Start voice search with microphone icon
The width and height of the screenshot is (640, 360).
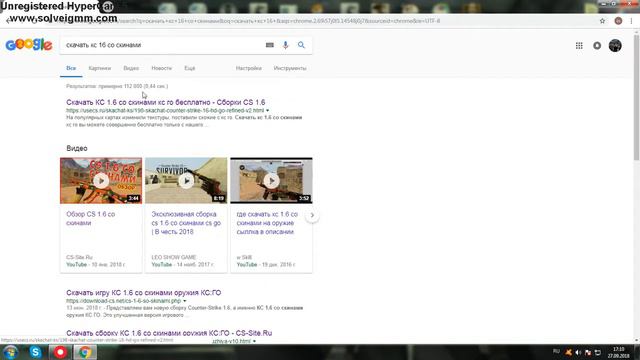click(285, 45)
